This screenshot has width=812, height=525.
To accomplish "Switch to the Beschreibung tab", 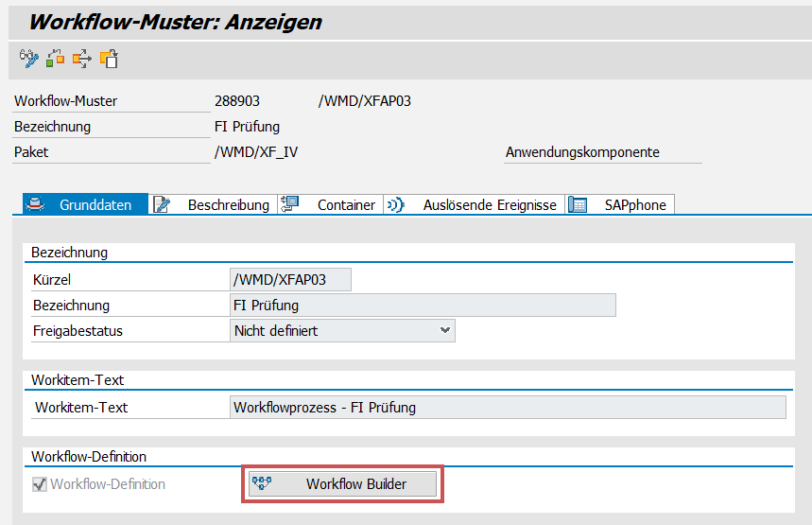I will coord(214,204).
